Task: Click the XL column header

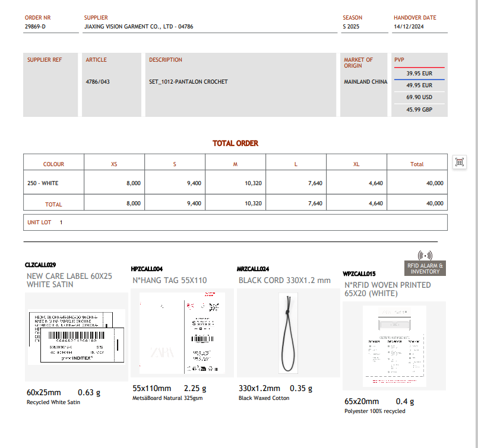Action: pyautogui.click(x=356, y=164)
